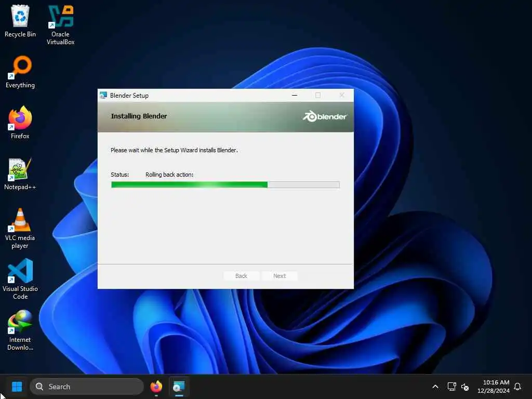This screenshot has width=532, height=399.
Task: Select the Notepad++ desktop shortcut
Action: [20, 174]
